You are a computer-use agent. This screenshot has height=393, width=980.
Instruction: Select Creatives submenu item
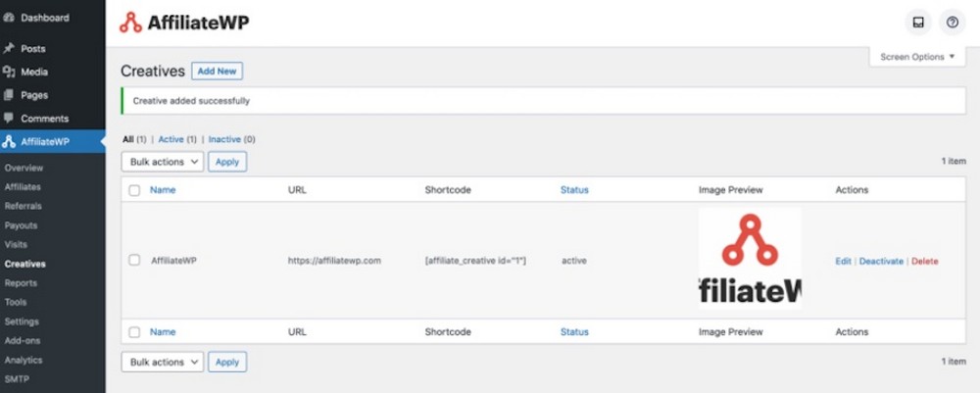[x=25, y=264]
